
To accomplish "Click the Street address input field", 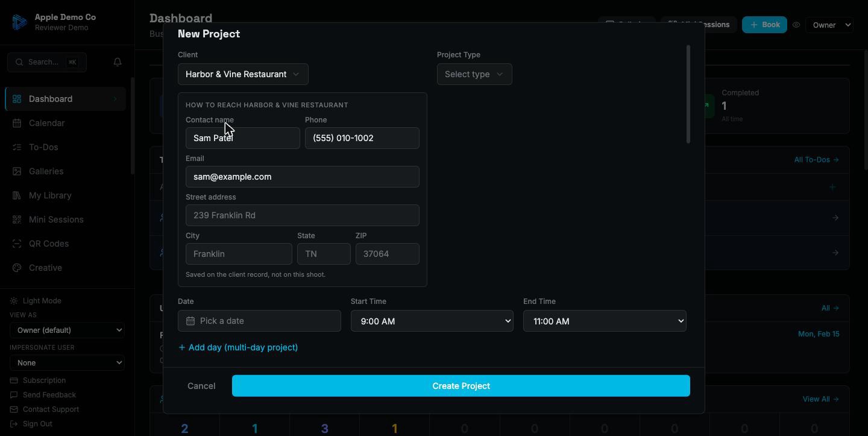I will point(303,215).
